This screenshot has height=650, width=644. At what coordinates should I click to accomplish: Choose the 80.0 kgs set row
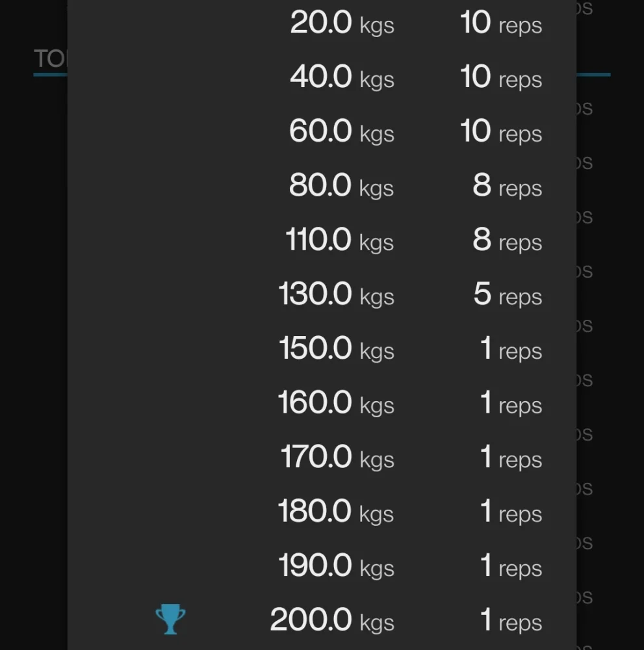pos(342,187)
